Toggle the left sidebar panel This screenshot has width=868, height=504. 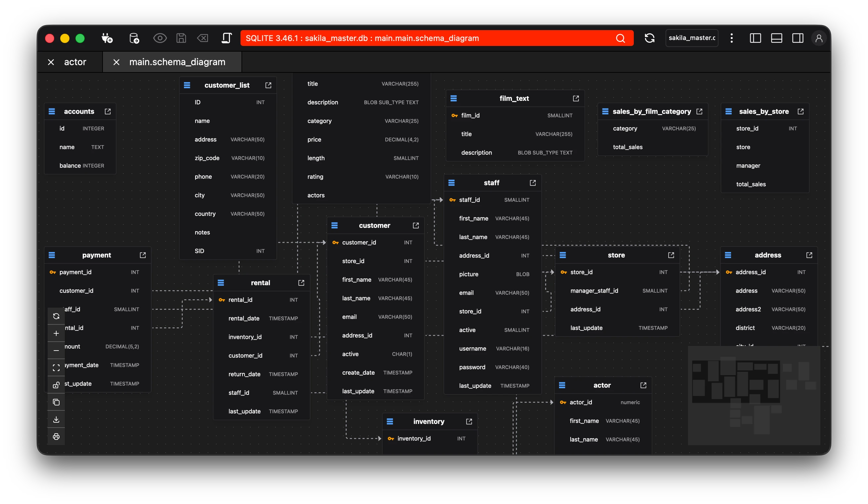tap(755, 38)
